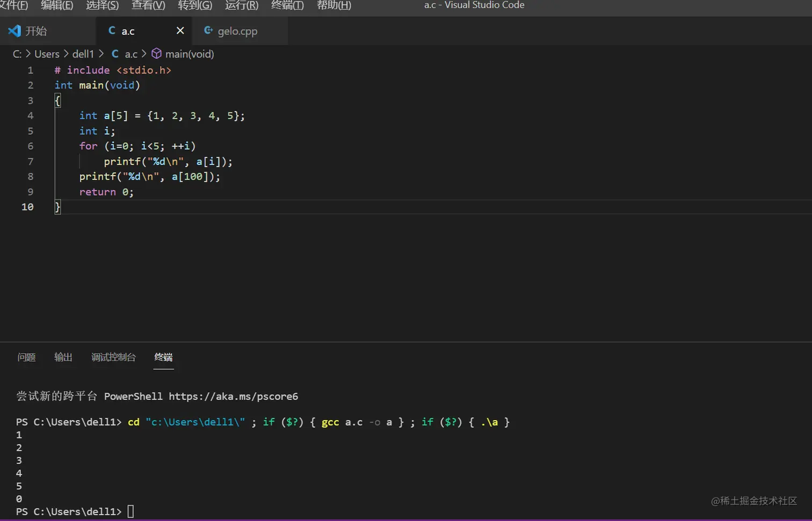Expand the chevron after Users in breadcrumb
812x521 pixels.
click(66, 54)
